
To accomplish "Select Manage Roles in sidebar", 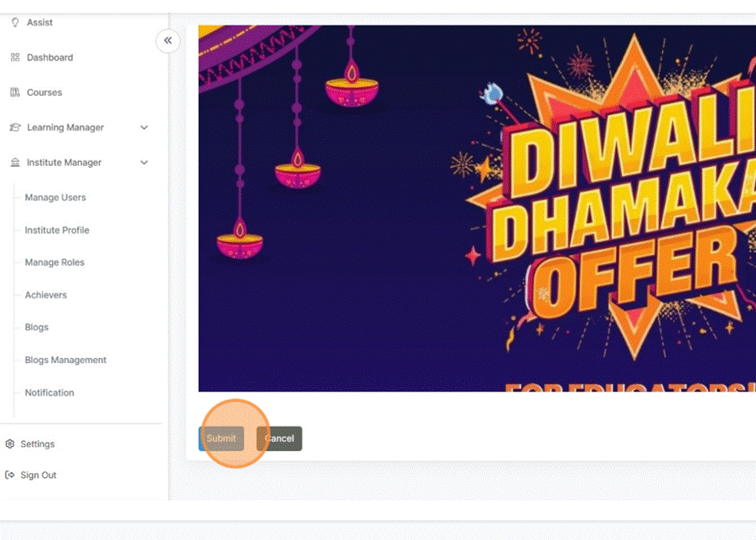I will 54,262.
